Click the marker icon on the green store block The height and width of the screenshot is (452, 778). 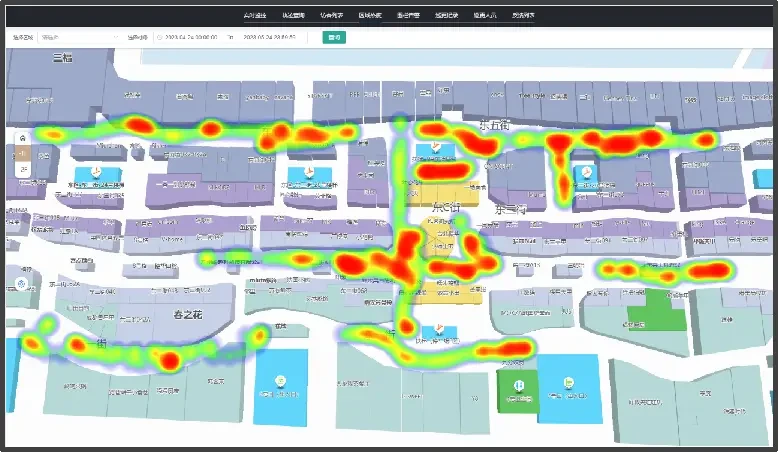(519, 385)
